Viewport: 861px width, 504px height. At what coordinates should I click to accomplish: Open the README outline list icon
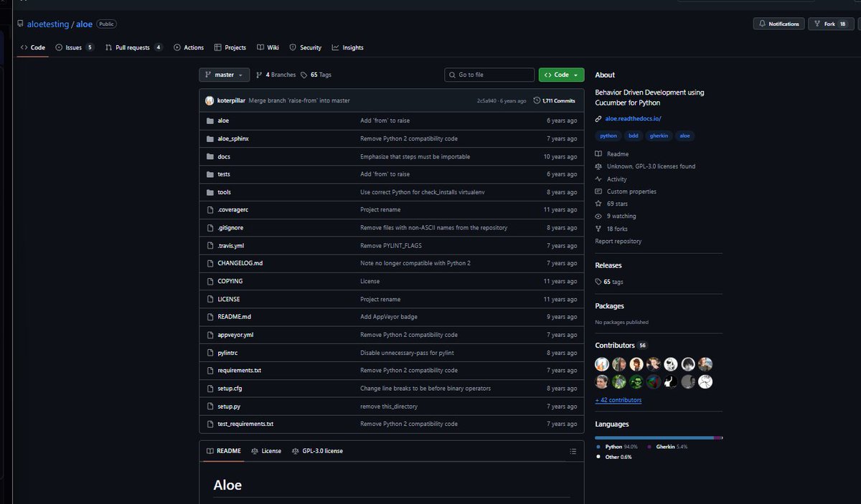(x=573, y=451)
